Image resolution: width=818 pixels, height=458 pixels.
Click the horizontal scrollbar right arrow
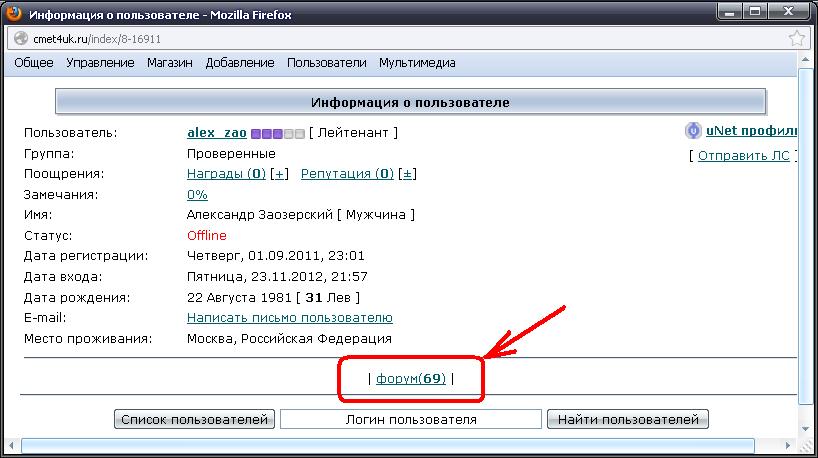tap(788, 446)
